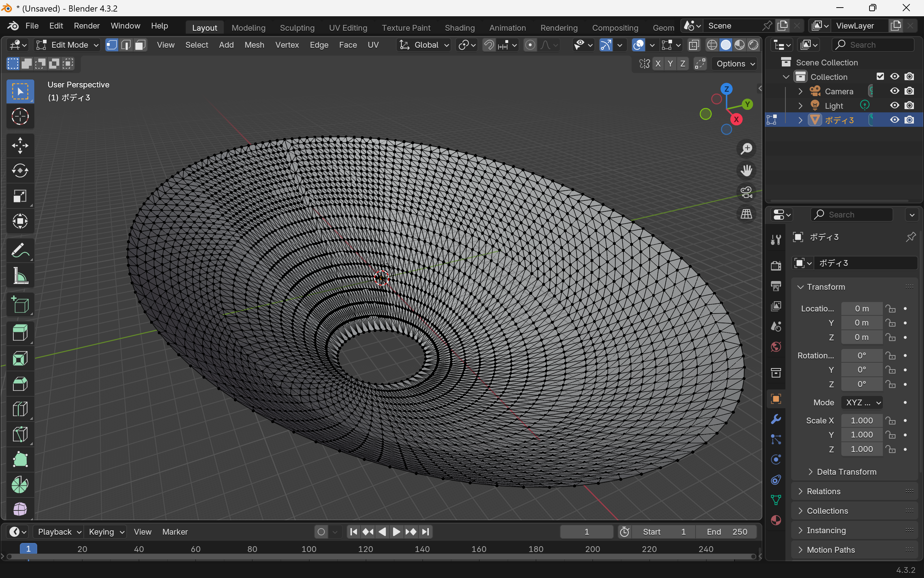Select the Inset Faces tool
This screenshot has height=578, width=924.
20,358
